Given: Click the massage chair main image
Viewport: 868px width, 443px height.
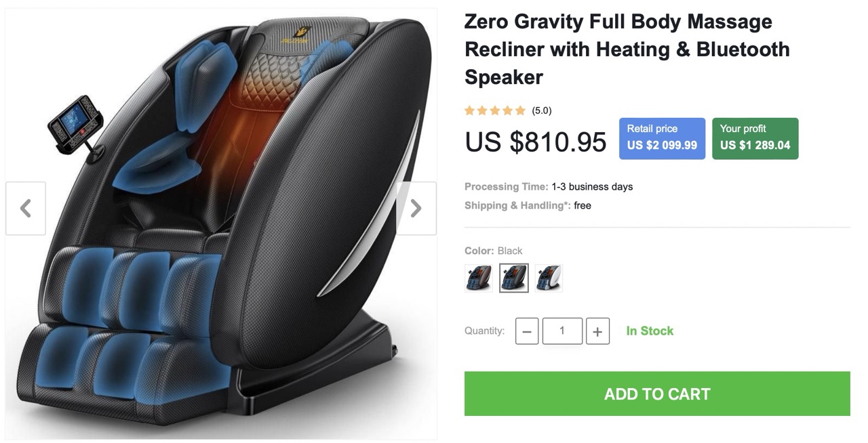Looking at the screenshot, I should (221, 224).
